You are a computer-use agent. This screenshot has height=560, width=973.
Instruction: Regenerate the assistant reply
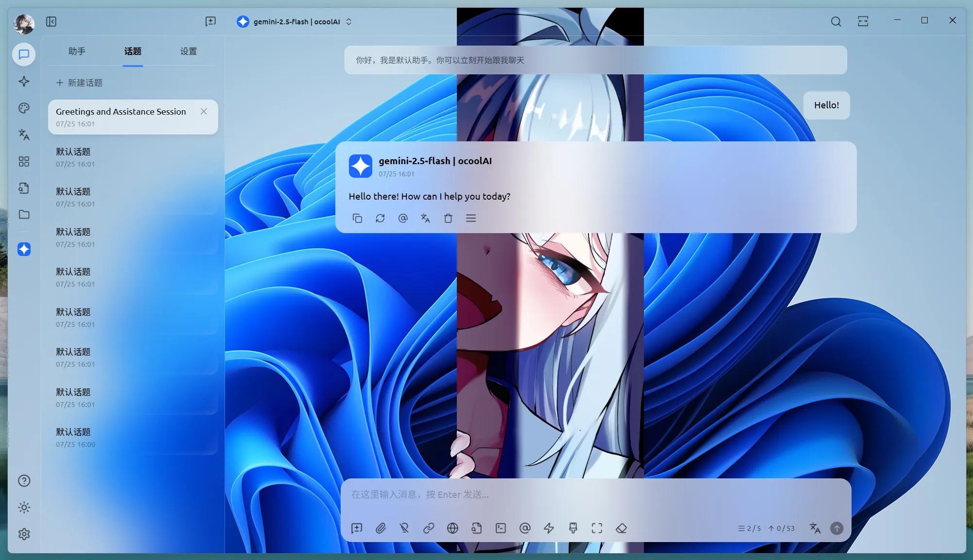[380, 218]
